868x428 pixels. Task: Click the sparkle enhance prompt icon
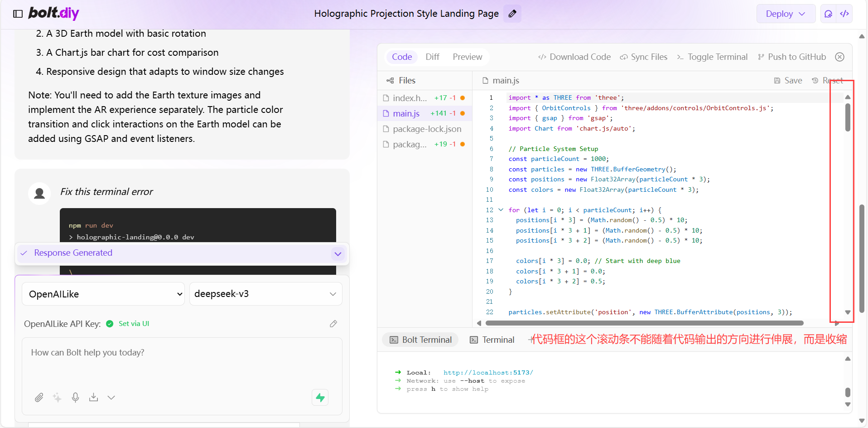57,398
